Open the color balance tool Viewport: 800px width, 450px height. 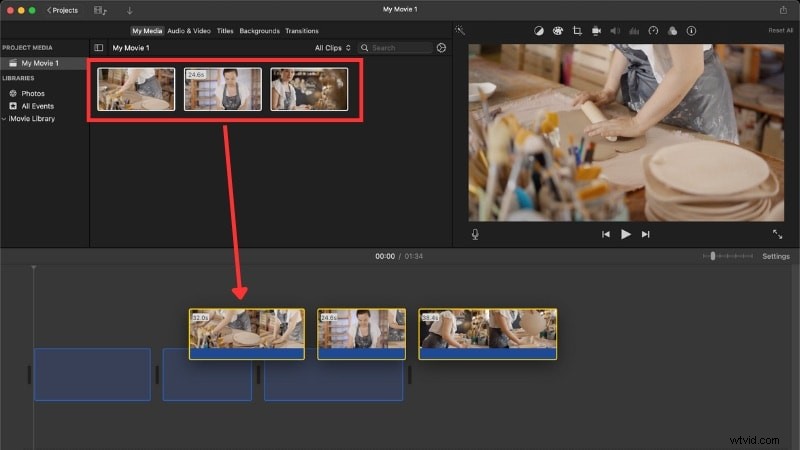click(x=537, y=30)
